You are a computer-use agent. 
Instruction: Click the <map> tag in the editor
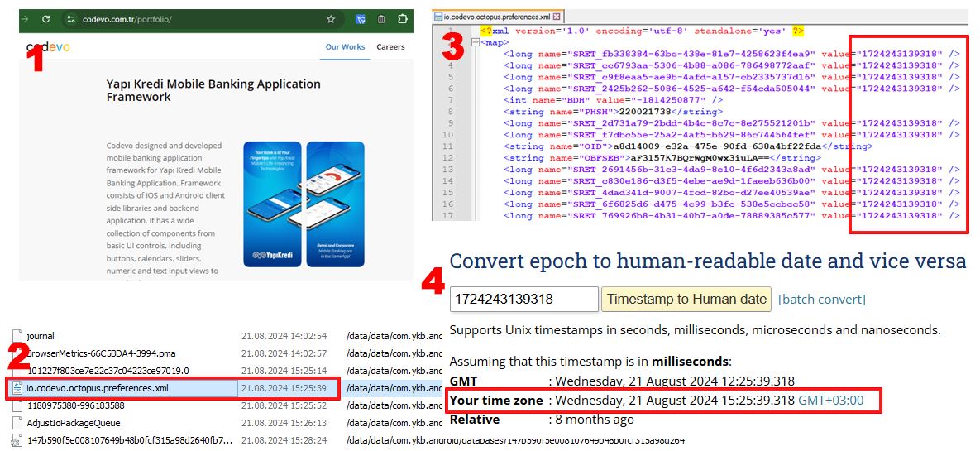(497, 42)
